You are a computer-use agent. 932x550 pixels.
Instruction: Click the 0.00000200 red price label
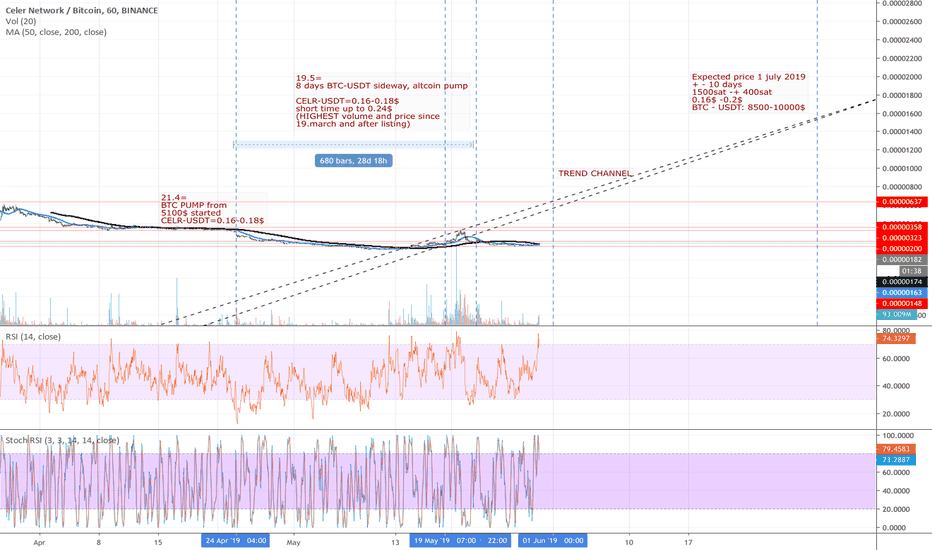902,249
